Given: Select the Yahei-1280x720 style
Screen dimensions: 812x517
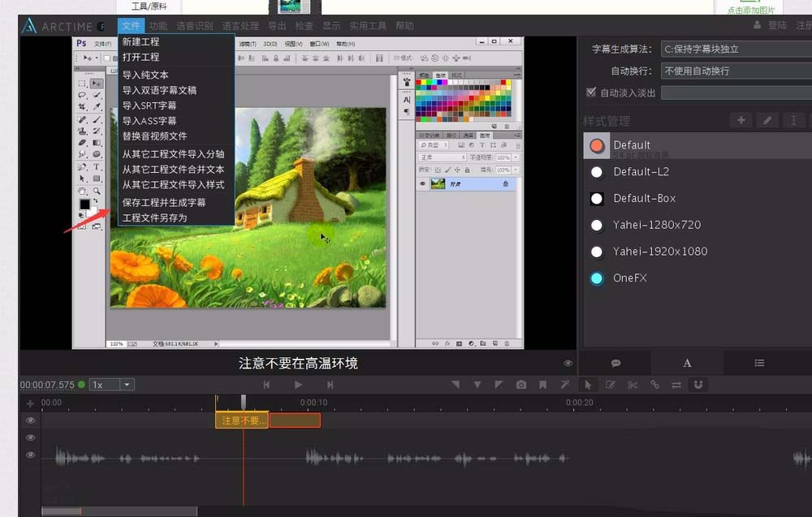Looking at the screenshot, I should coord(698,225).
